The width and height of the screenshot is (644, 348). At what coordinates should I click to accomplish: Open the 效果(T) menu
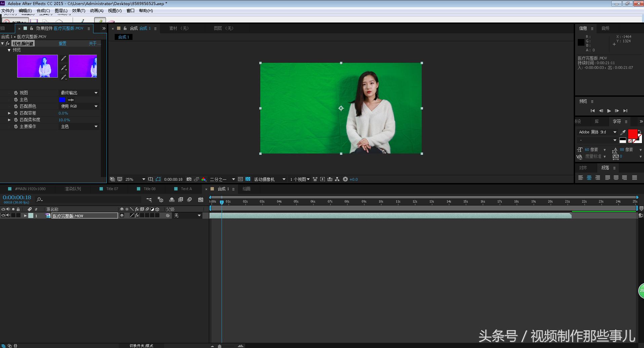click(78, 11)
